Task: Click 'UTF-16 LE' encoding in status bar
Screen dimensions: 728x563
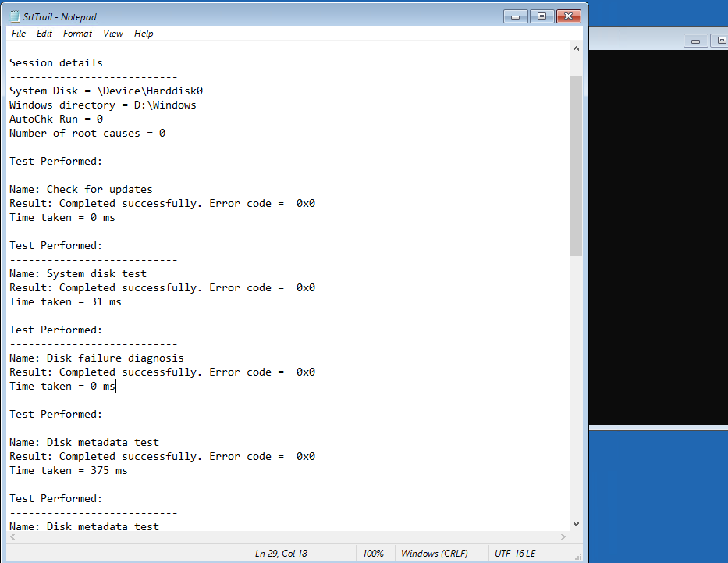Action: click(x=515, y=554)
